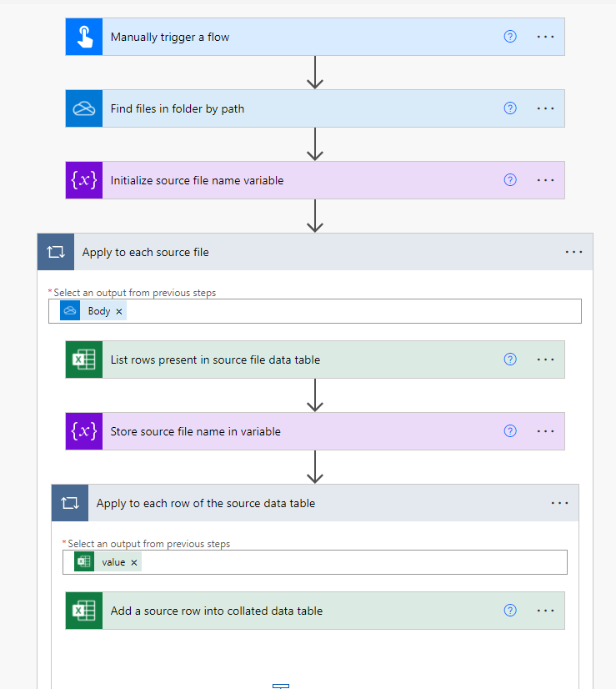Viewport: 616px width, 689px height.
Task: Click the variable icon on Initialize source file name
Action: (x=84, y=180)
